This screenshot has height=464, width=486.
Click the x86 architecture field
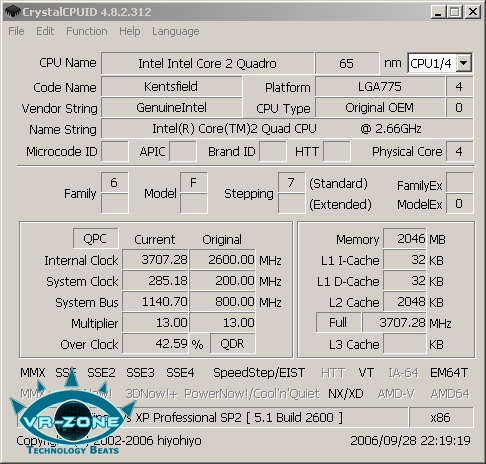click(441, 417)
